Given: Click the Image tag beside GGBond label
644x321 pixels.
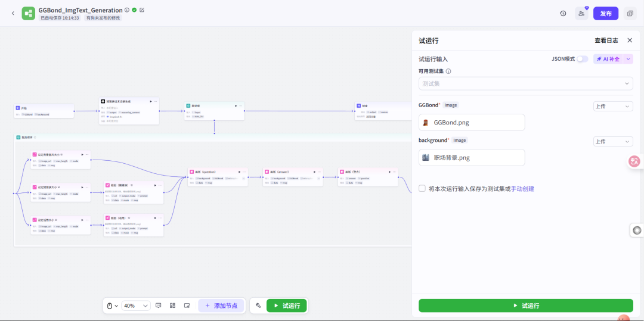Looking at the screenshot, I should (x=451, y=105).
